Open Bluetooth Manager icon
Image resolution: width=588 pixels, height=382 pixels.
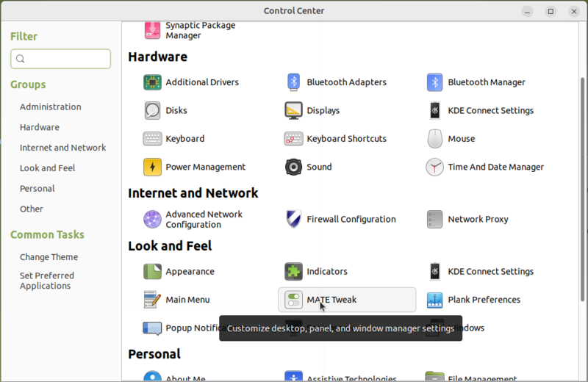point(434,82)
